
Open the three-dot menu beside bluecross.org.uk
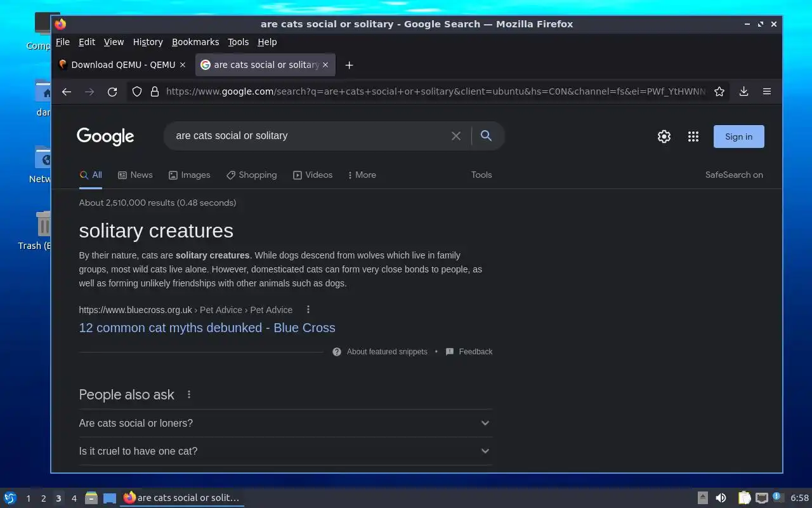pyautogui.click(x=308, y=310)
